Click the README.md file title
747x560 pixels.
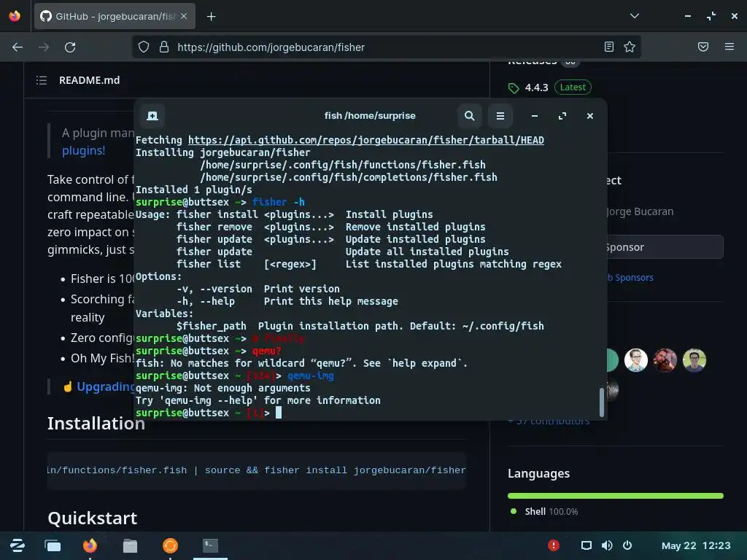point(89,80)
